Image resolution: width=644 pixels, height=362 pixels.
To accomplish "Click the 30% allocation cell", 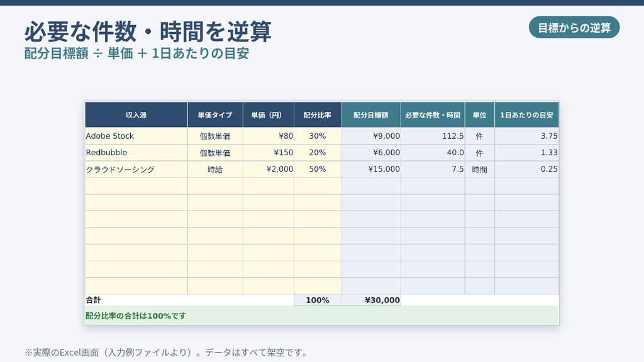I will pyautogui.click(x=318, y=136).
